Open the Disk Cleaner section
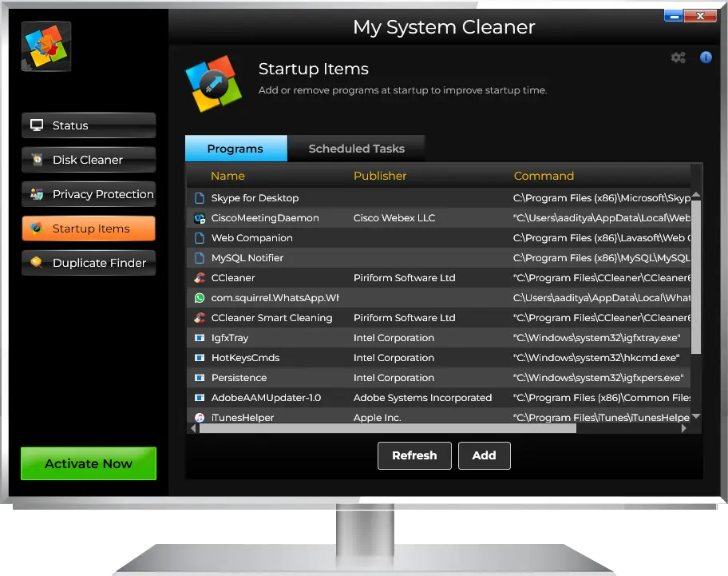Image resolution: width=728 pixels, height=576 pixels. pos(89,160)
